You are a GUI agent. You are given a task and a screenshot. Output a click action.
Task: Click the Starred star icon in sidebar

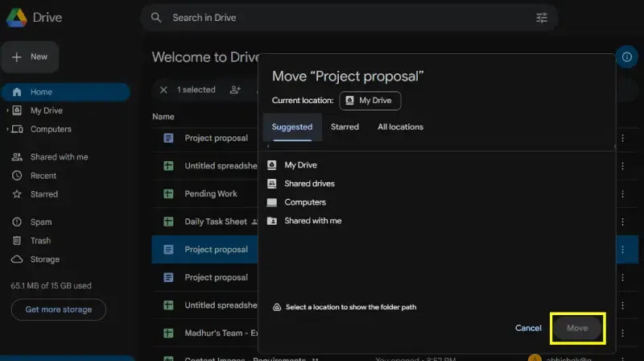pos(17,194)
